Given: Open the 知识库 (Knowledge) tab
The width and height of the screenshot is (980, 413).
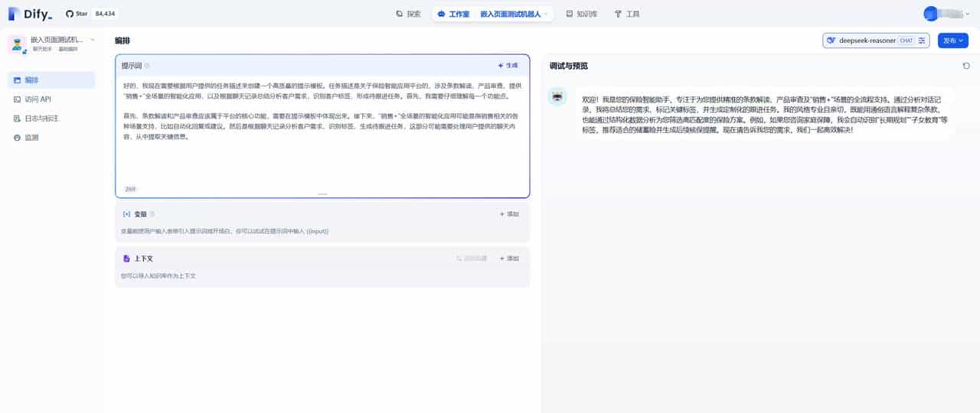Looking at the screenshot, I should 581,14.
